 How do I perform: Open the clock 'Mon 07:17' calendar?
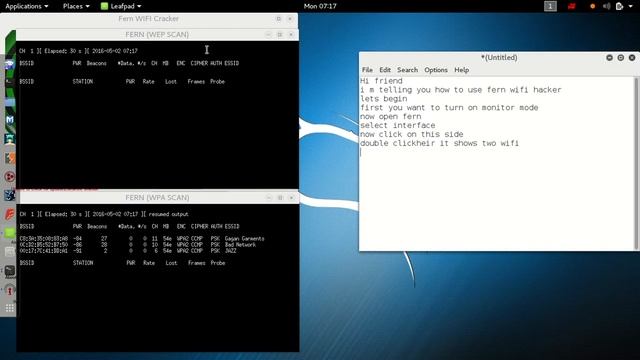[320, 6]
